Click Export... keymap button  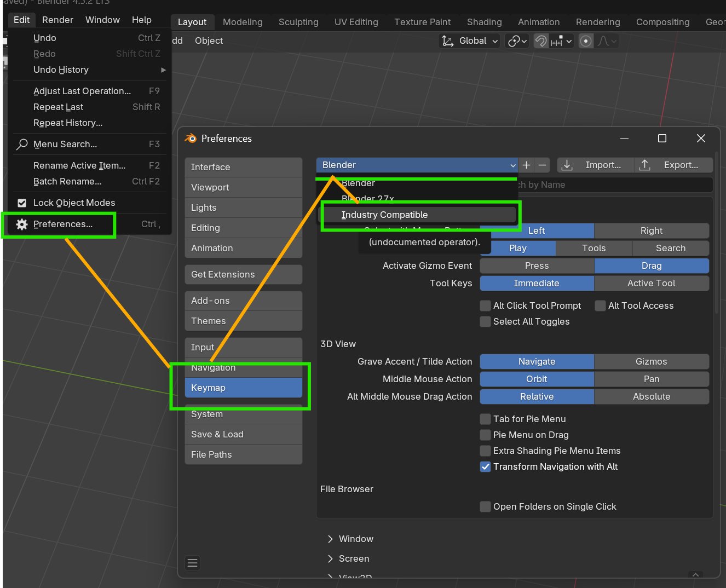point(674,165)
